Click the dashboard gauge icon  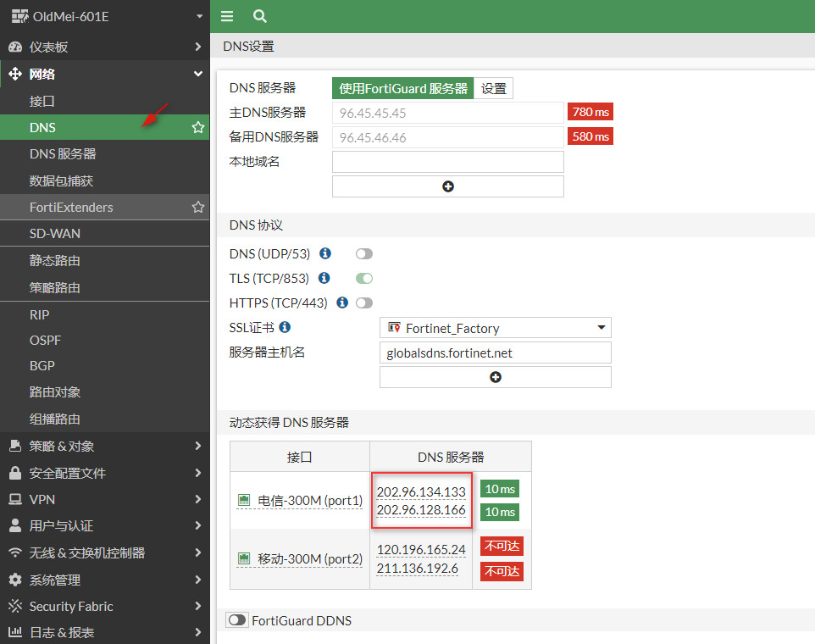pos(15,47)
